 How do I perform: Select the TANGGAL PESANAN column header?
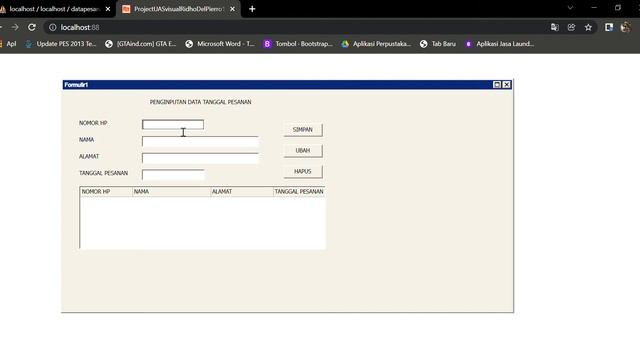pyautogui.click(x=299, y=191)
